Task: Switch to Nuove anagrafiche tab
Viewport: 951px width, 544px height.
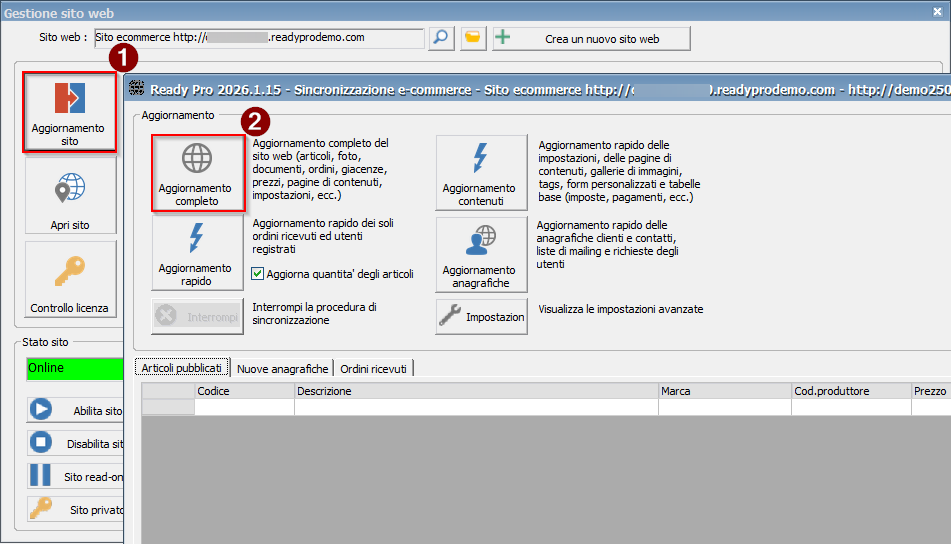Action: [x=283, y=369]
